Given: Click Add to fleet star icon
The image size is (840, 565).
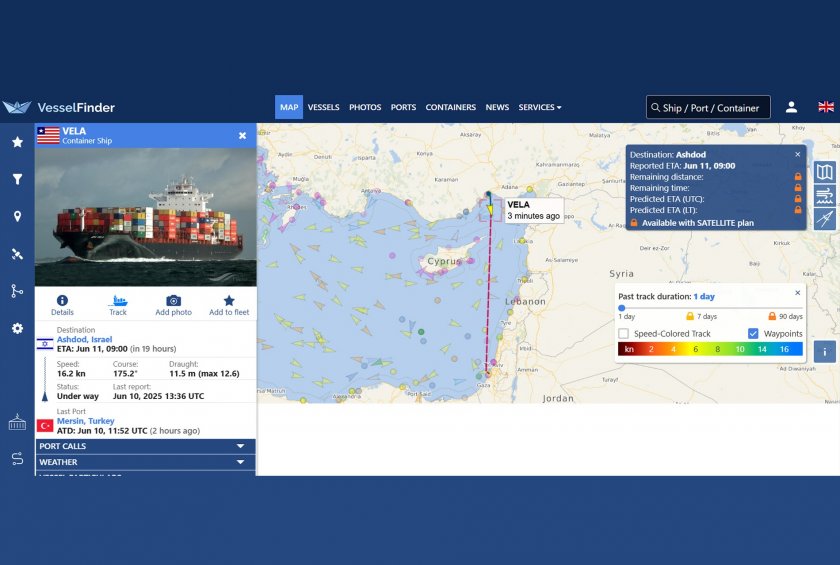Looking at the screenshot, I should (x=229, y=300).
